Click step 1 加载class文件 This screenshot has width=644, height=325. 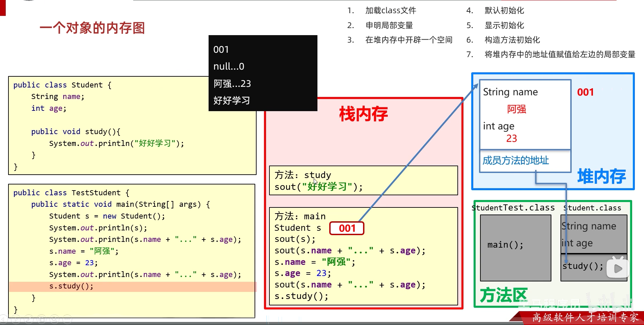point(390,10)
